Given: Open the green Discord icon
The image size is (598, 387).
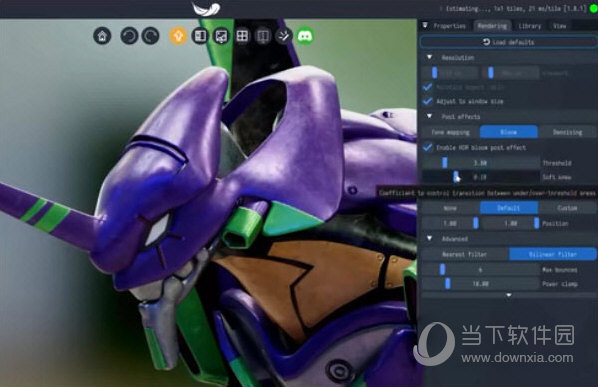Looking at the screenshot, I should 305,36.
